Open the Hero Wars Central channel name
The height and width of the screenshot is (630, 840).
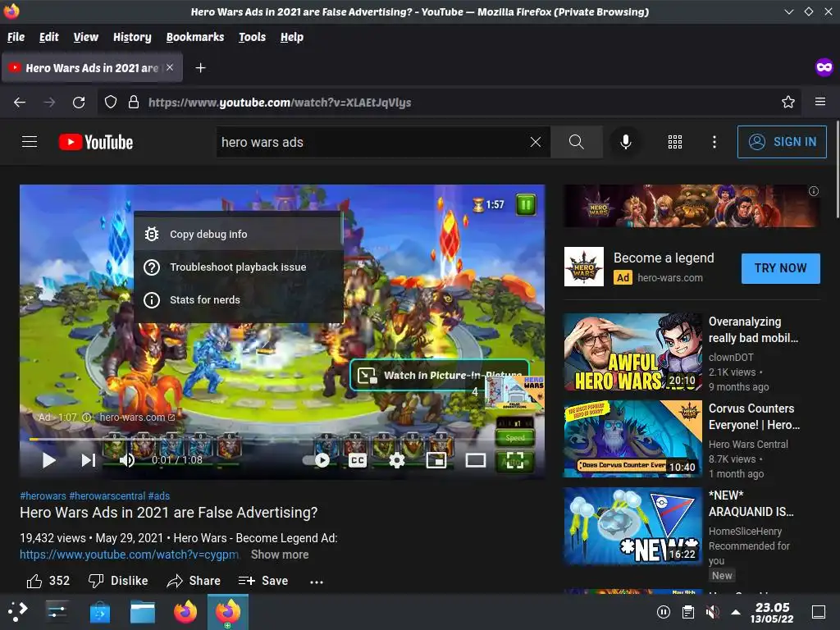tap(748, 444)
